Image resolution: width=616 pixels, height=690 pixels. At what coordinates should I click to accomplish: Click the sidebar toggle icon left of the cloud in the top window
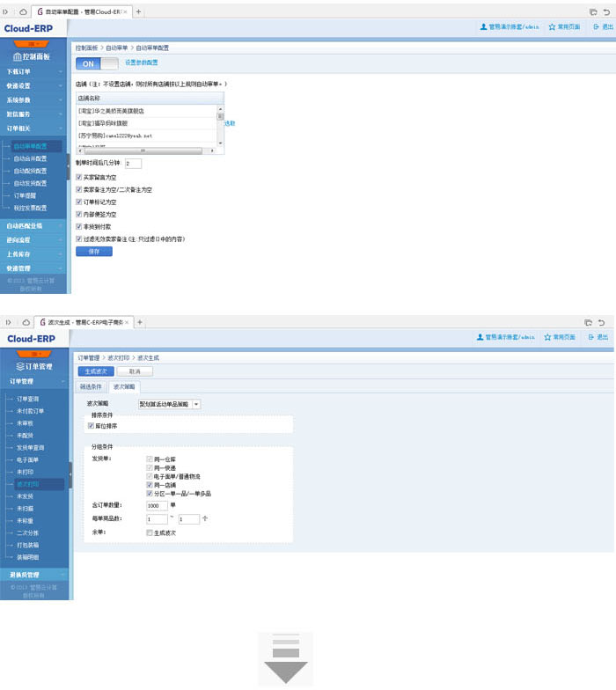5,12
